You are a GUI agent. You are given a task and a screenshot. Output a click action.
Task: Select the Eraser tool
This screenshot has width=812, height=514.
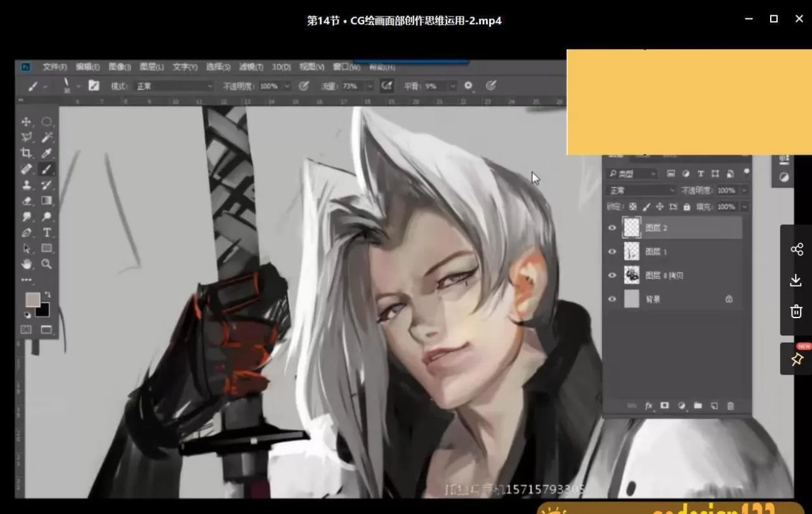click(26, 201)
